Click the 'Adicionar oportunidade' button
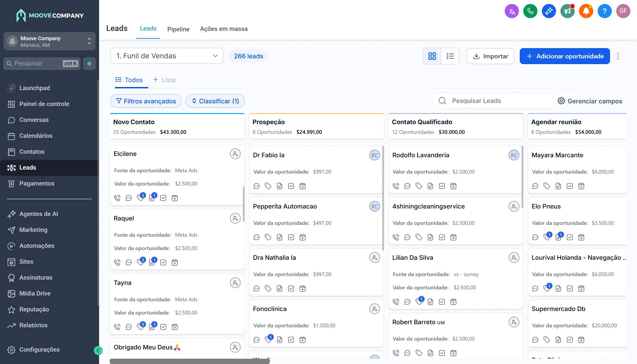The width and height of the screenshot is (637, 364). pyautogui.click(x=565, y=56)
